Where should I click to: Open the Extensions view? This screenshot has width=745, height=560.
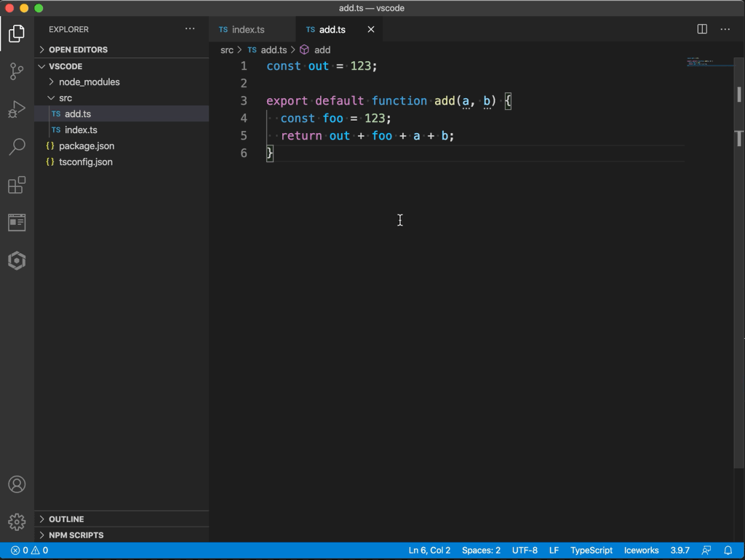17,185
